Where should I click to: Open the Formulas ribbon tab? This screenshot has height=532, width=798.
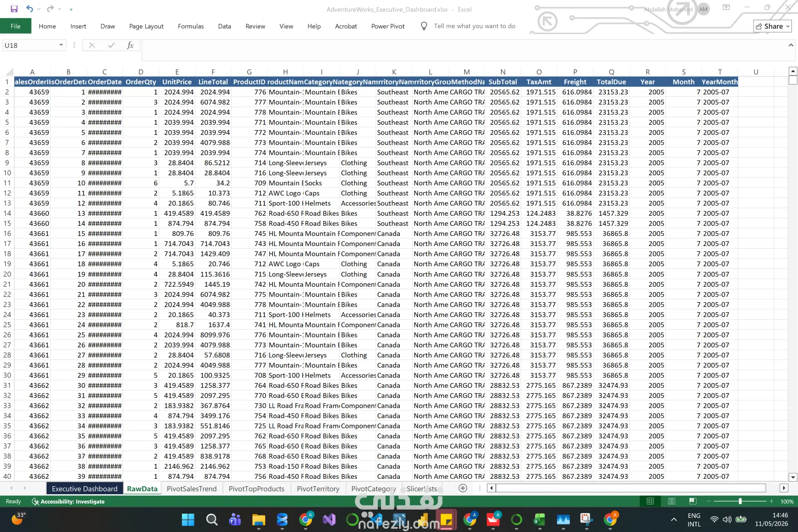191,26
